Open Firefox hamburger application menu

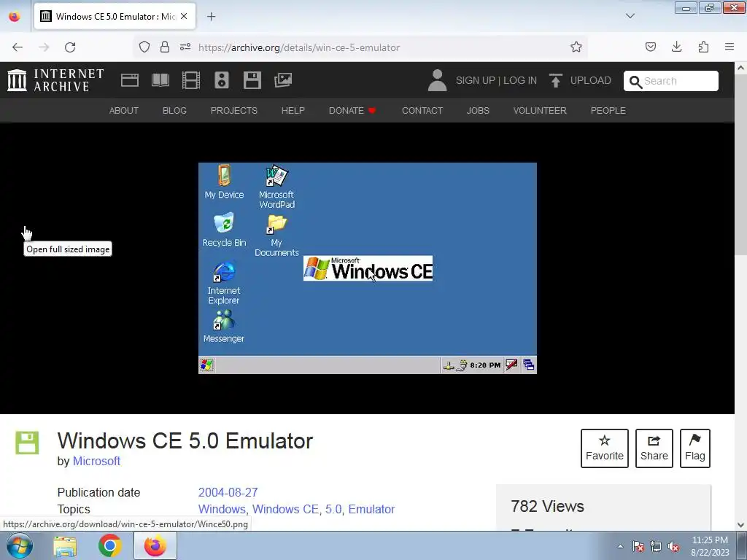tap(729, 47)
